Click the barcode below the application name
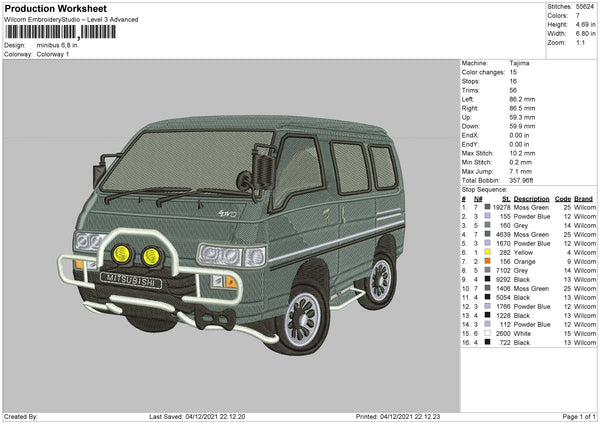Screen dimensions: 600x424 point(62,32)
